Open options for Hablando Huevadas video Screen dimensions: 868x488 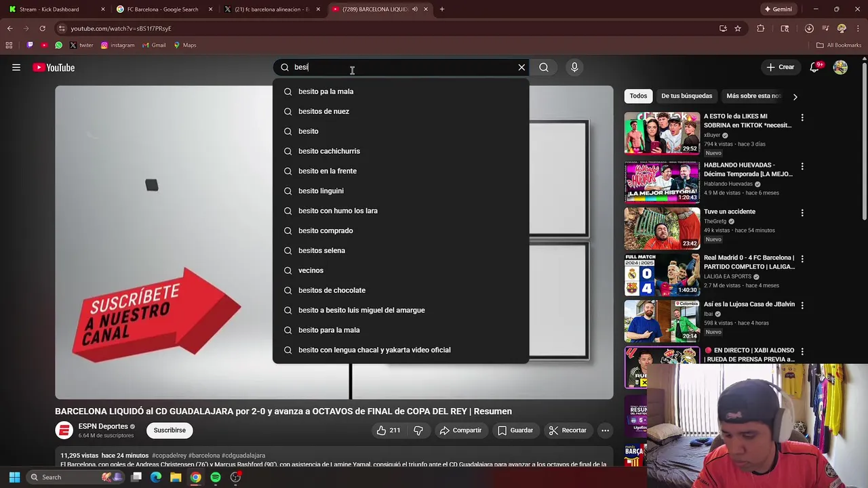(802, 166)
